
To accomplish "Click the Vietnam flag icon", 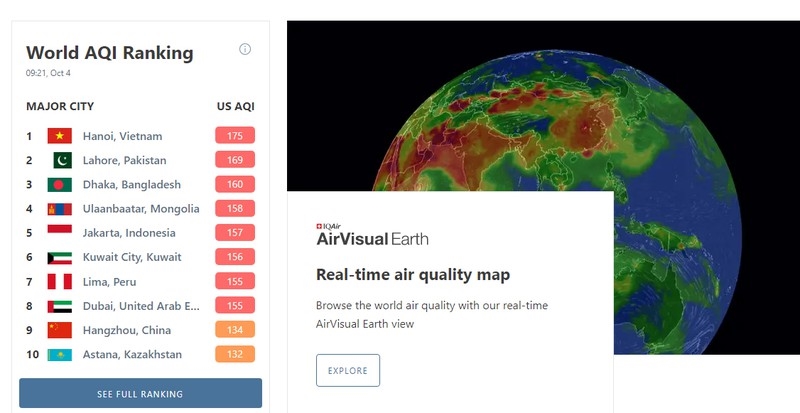I will click(60, 136).
